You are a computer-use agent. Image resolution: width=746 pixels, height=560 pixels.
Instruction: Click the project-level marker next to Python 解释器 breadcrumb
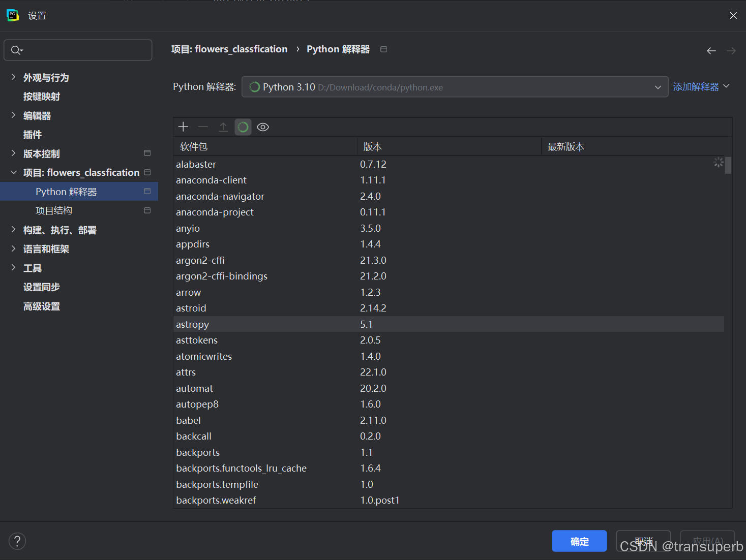[x=384, y=49]
